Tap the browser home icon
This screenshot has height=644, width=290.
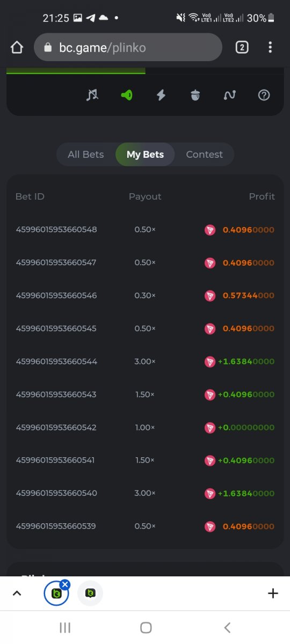point(17,47)
